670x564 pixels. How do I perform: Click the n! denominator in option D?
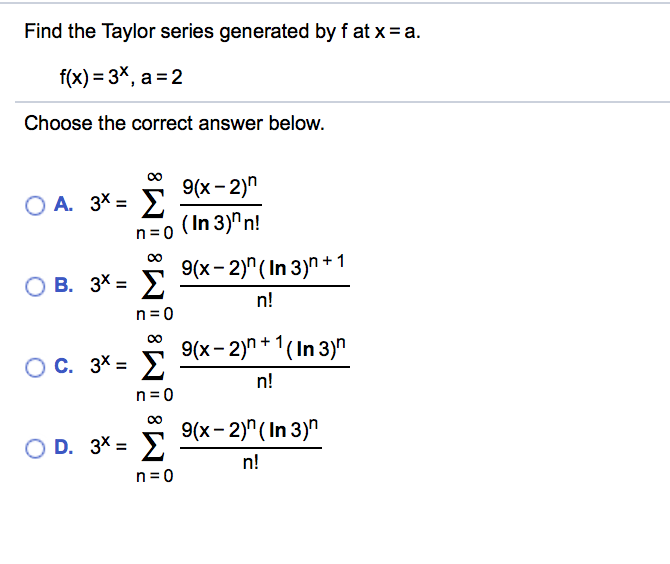coord(251,462)
